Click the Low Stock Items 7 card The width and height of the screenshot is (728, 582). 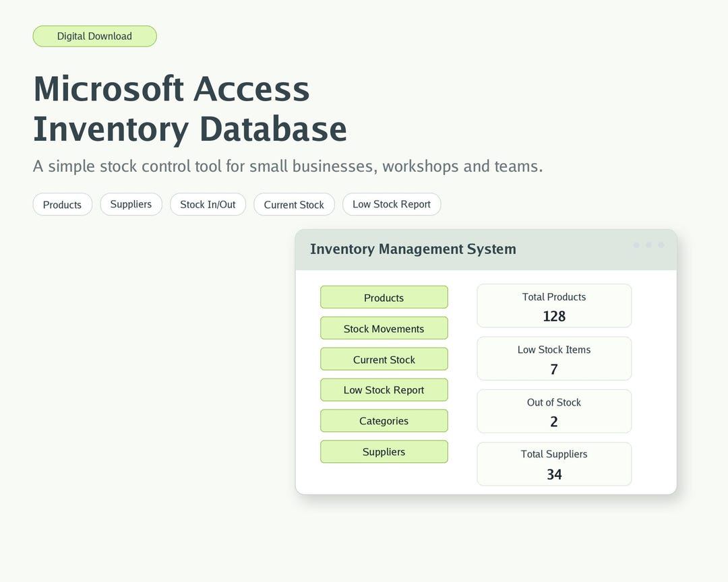tap(554, 359)
